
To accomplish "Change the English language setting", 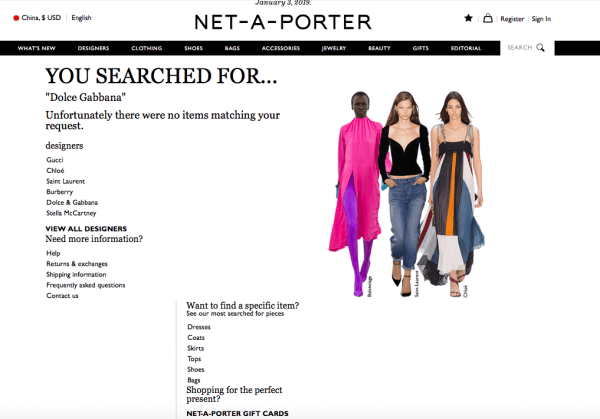I will [82, 18].
